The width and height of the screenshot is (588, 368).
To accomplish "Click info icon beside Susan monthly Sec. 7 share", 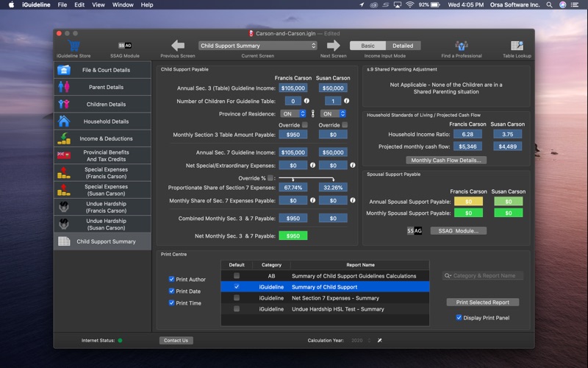I will (353, 200).
